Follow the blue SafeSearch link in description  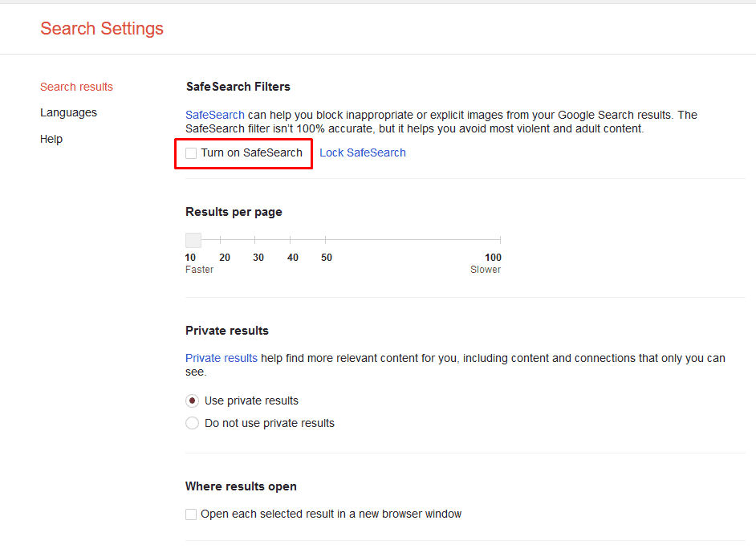[x=215, y=115]
